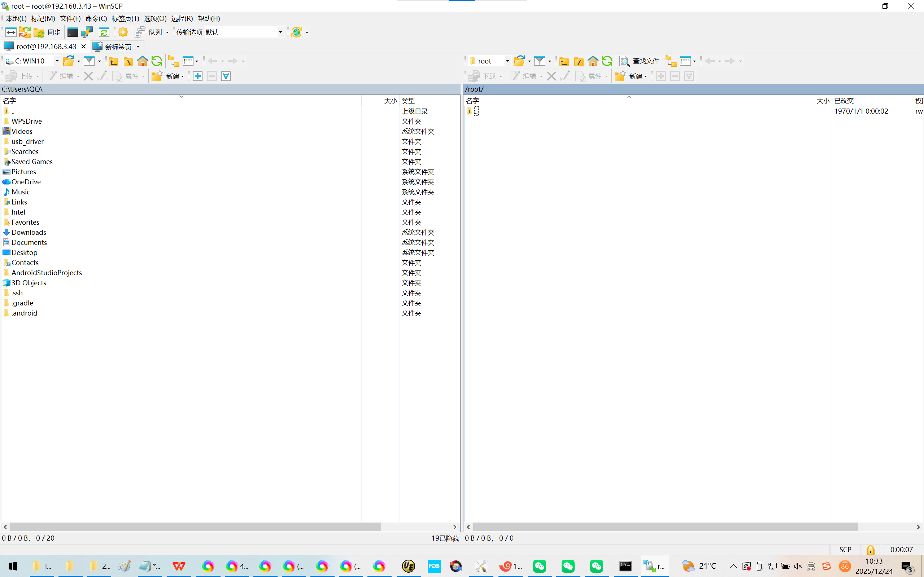Screen dimensions: 924x577
Task: Go to local home directory
Action: click(143, 61)
